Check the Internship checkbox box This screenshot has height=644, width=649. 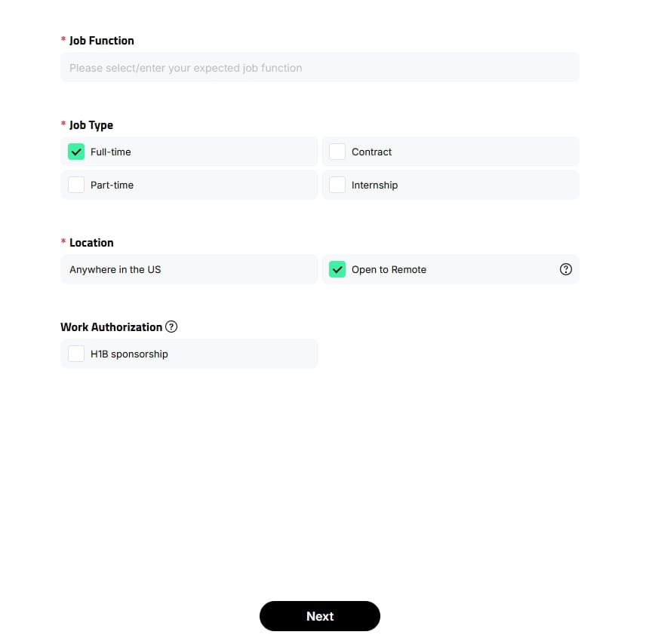click(337, 185)
